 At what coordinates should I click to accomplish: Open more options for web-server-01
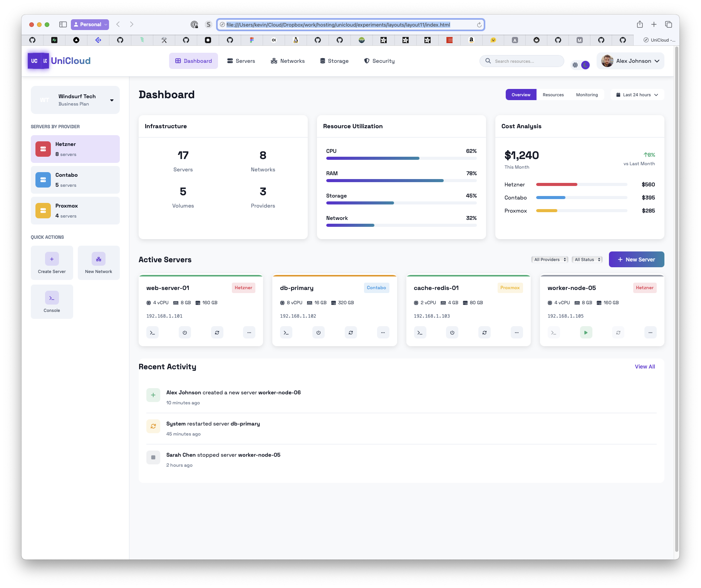249,333
